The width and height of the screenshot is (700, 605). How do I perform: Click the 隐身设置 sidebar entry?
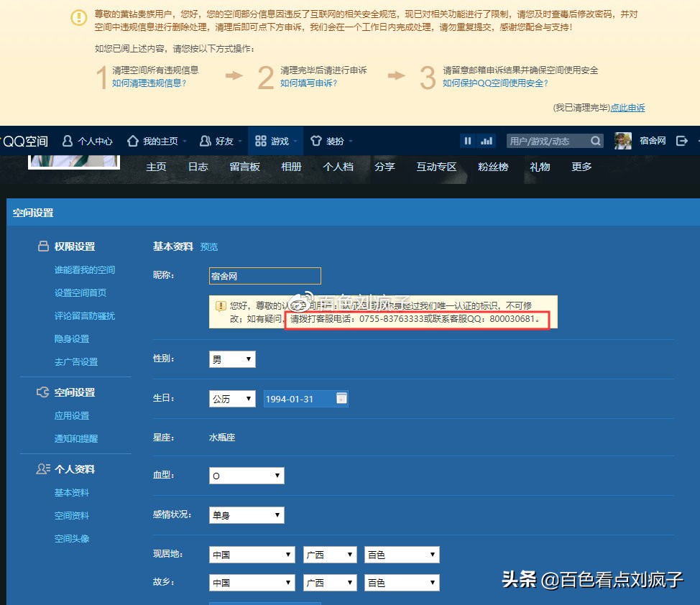point(72,338)
